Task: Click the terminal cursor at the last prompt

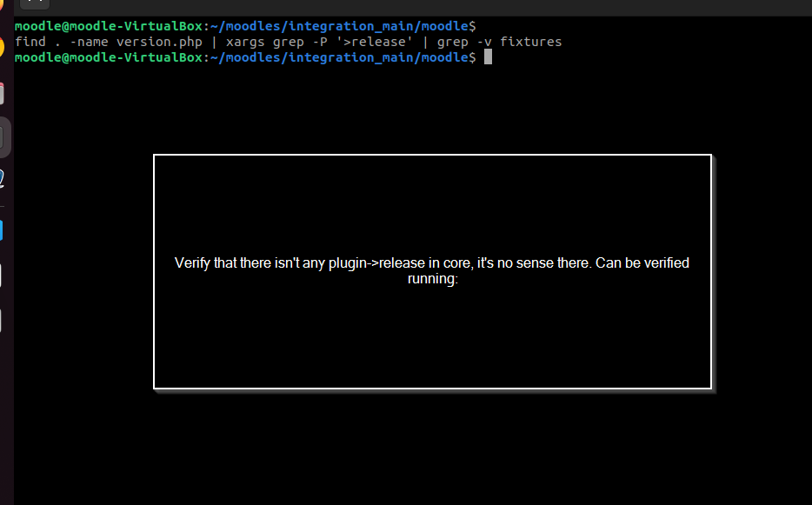Action: click(x=488, y=57)
